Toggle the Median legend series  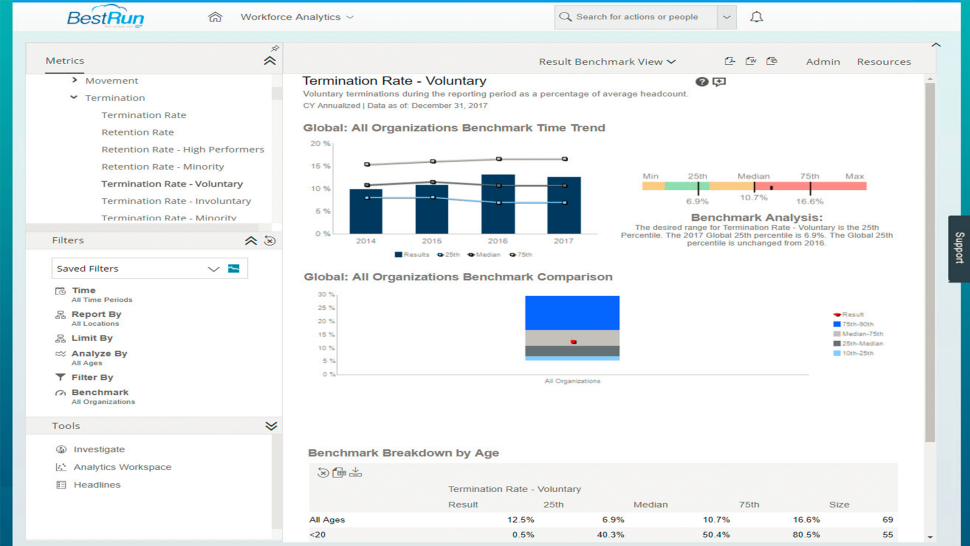coord(484,255)
